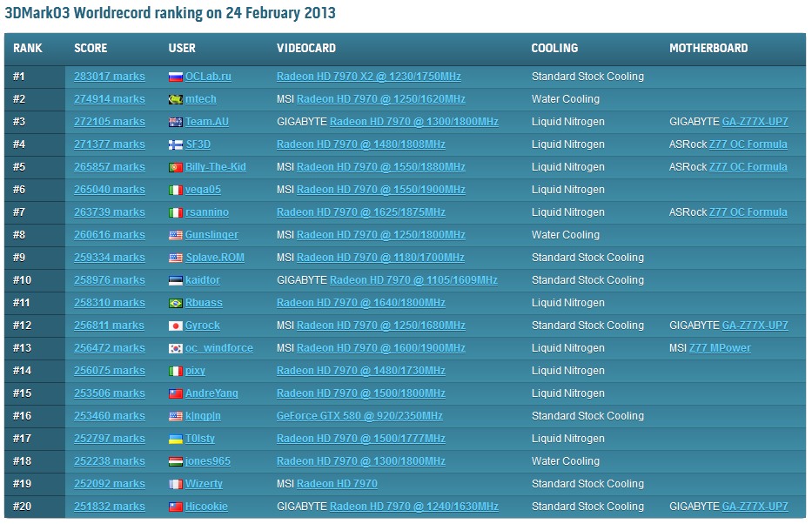Open jones965 user profile

[208, 460]
